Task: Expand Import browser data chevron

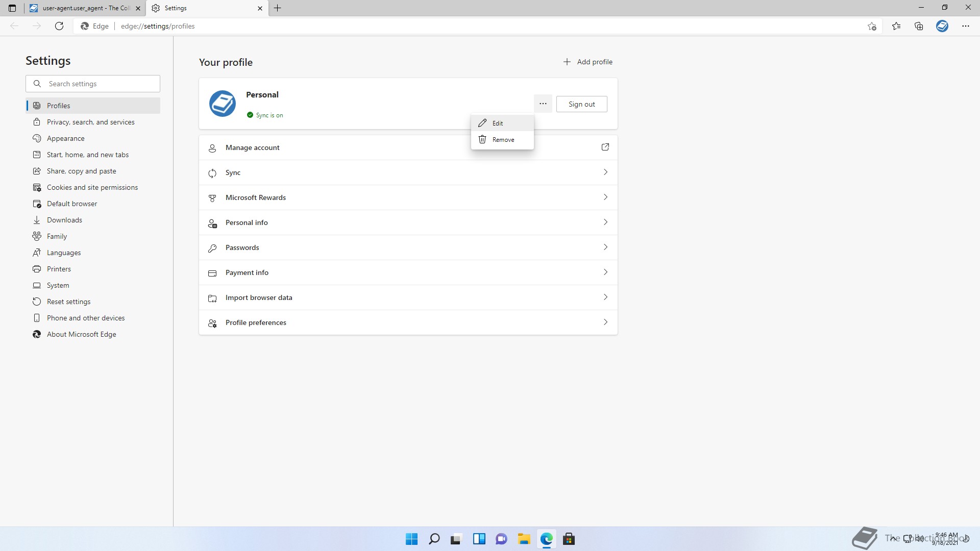Action: tap(605, 297)
